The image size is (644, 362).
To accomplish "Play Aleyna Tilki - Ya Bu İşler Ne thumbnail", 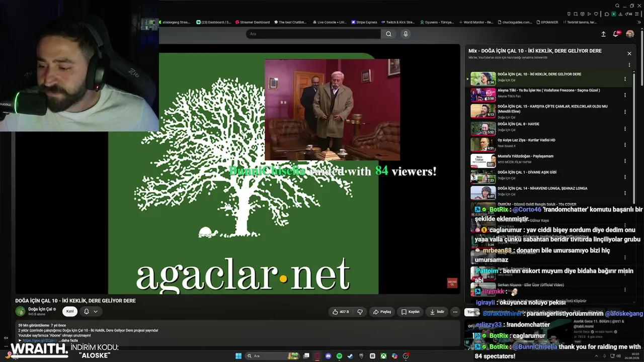I will point(483,95).
